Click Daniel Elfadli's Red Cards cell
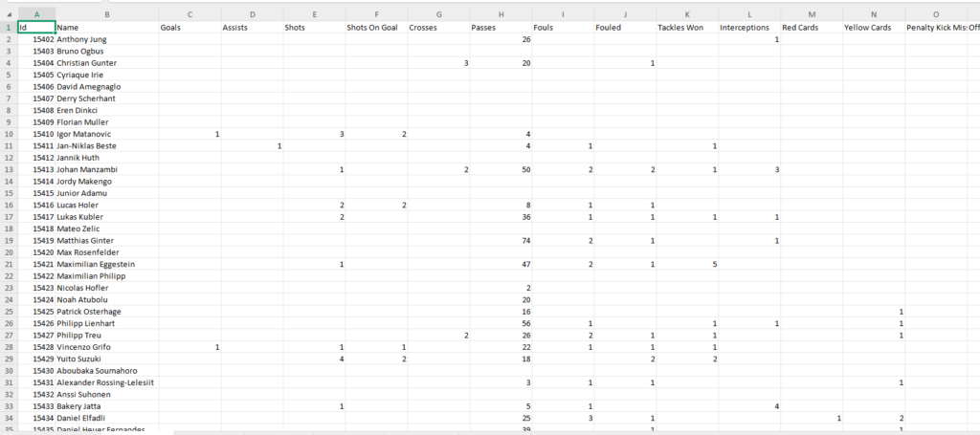The image size is (980, 435). click(810, 418)
